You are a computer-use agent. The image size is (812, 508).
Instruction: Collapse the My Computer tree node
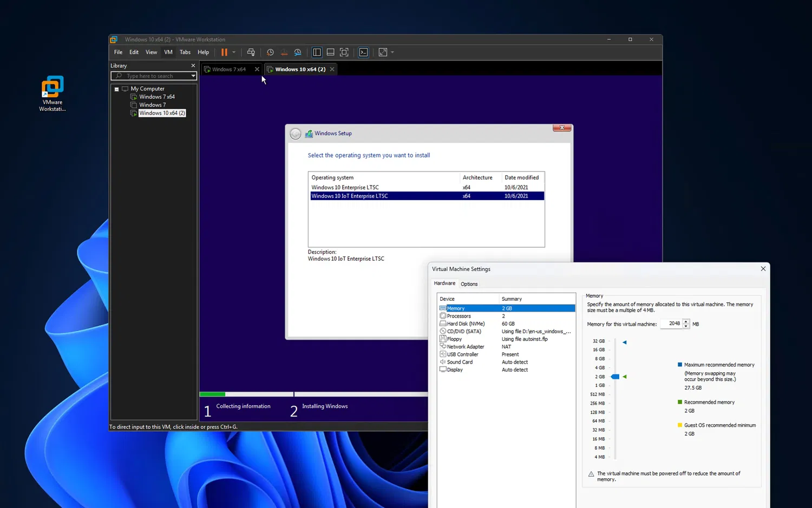point(116,89)
